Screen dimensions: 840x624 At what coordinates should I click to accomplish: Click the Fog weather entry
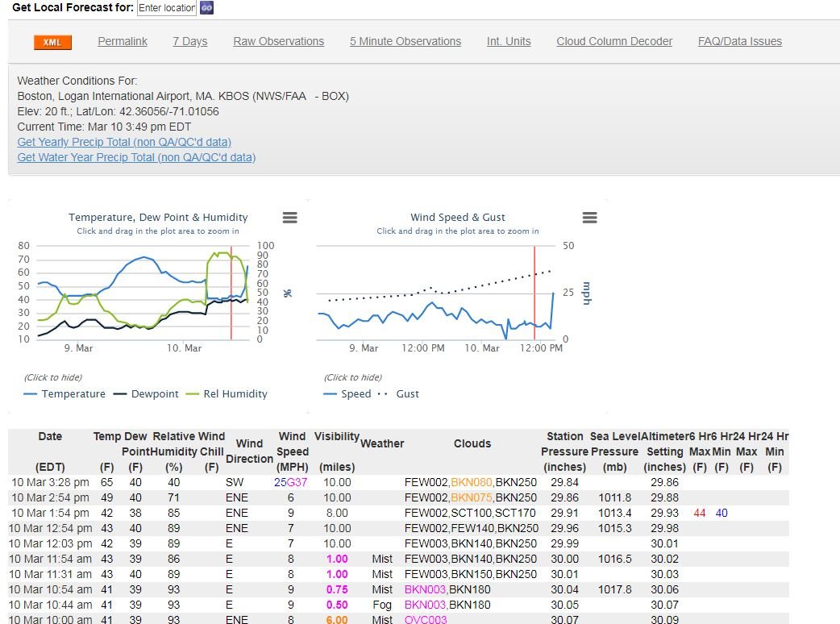382,605
